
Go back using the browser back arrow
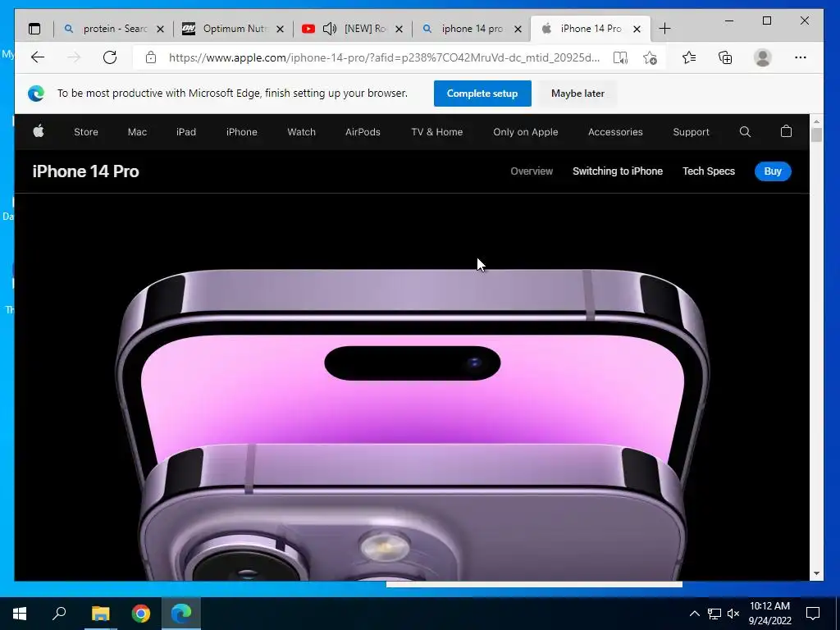38,57
